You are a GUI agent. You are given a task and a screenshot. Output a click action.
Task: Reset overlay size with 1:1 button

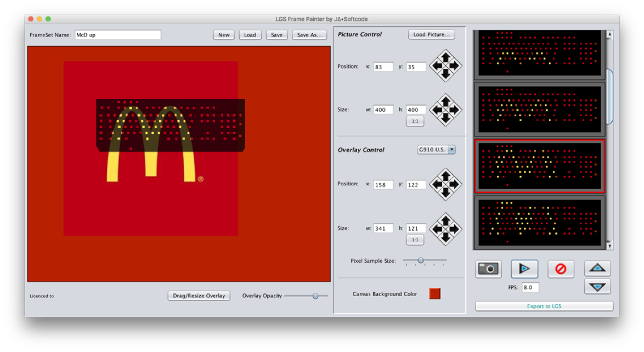[415, 240]
